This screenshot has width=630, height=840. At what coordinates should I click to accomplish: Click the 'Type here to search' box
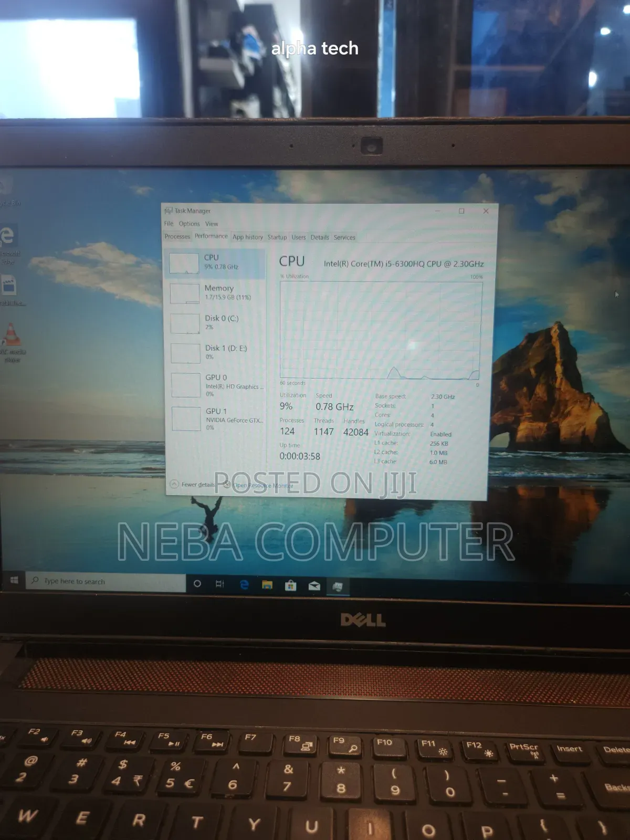coord(106,582)
